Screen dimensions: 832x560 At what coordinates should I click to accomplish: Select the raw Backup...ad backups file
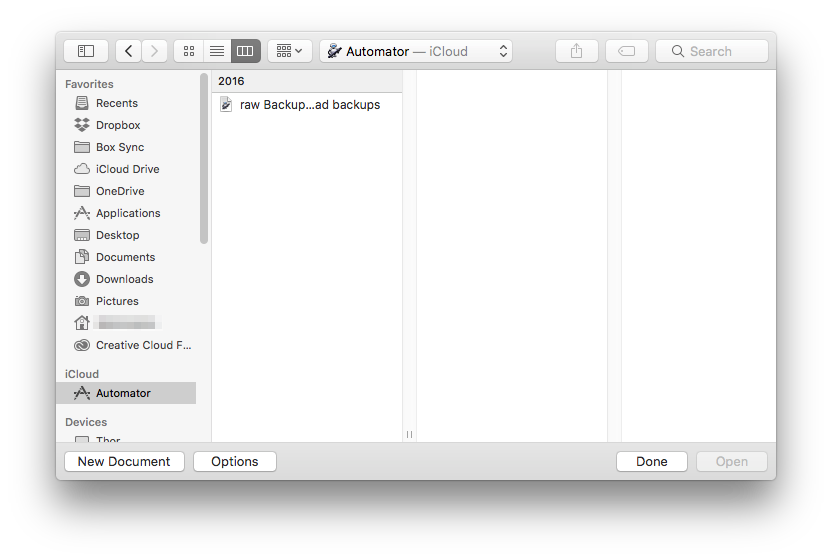point(307,105)
